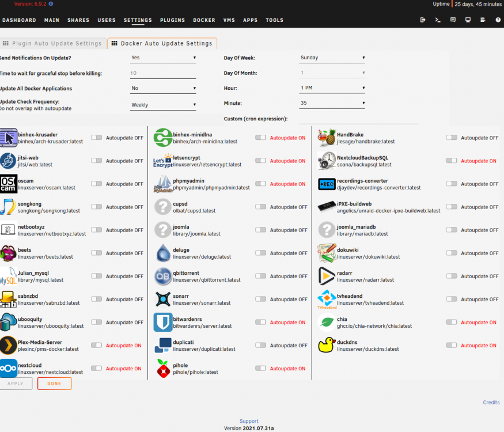Open Day Of Month dropdown
This screenshot has height=432, width=504.
[332, 73]
